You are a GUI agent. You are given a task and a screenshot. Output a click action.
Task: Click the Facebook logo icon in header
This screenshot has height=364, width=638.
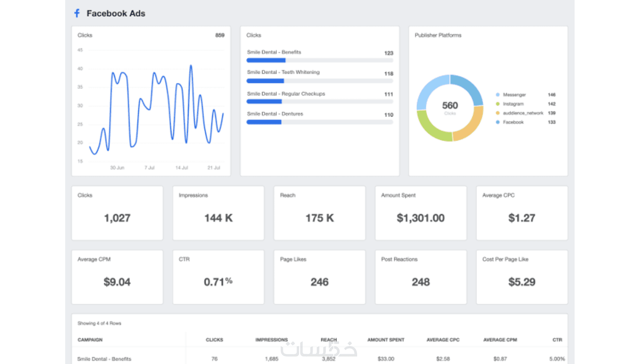[77, 13]
